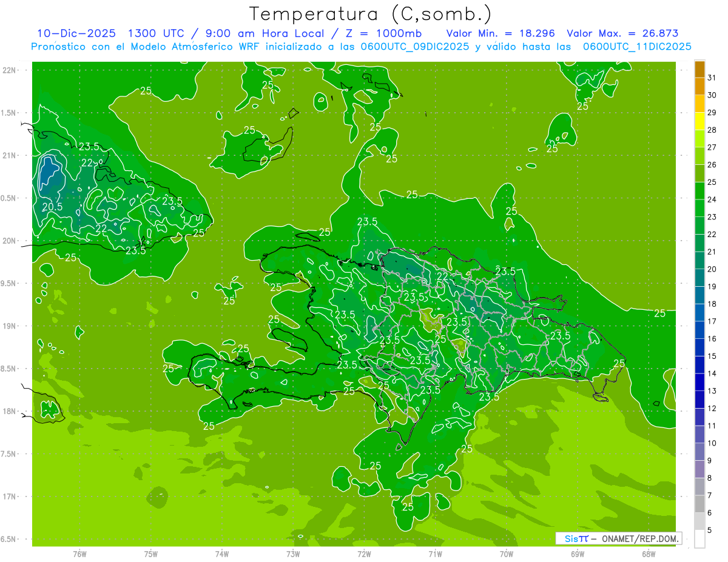Click the 68W longitude axis label
The height and width of the screenshot is (562, 728).
pyautogui.click(x=649, y=554)
